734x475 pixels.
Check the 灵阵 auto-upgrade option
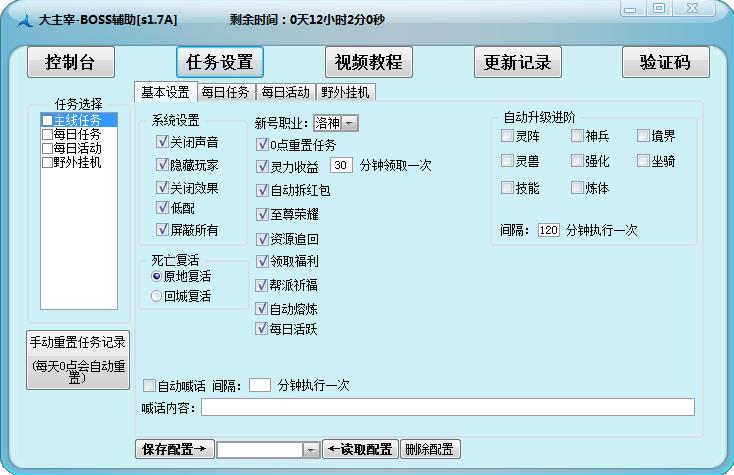[508, 136]
